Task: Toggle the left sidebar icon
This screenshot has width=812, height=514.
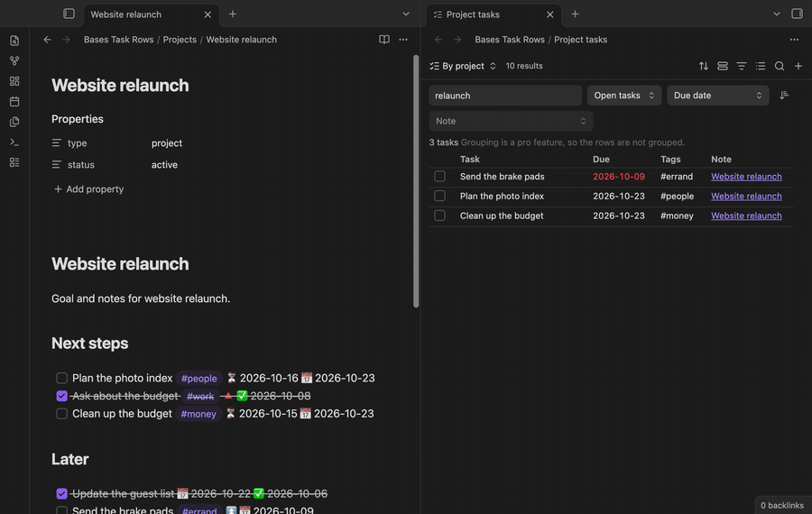Action: click(69, 14)
